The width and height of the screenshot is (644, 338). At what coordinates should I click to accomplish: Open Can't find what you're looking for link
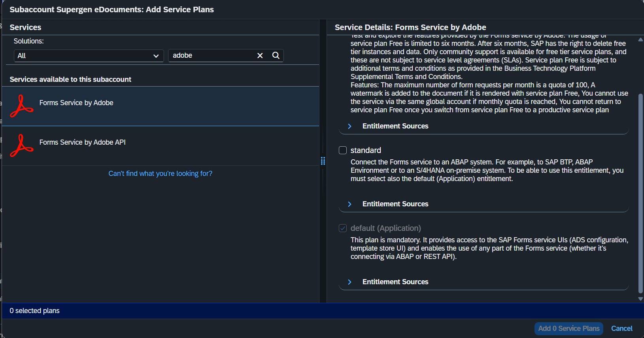160,174
